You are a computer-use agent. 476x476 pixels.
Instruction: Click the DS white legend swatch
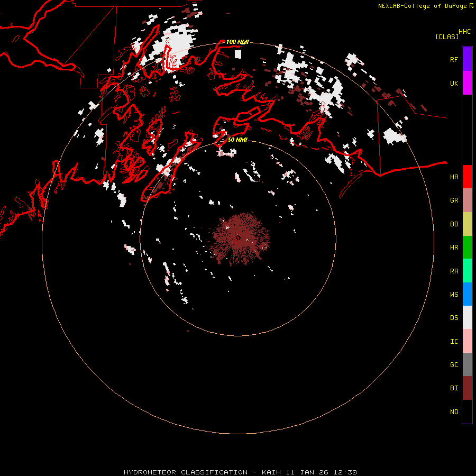467,317
